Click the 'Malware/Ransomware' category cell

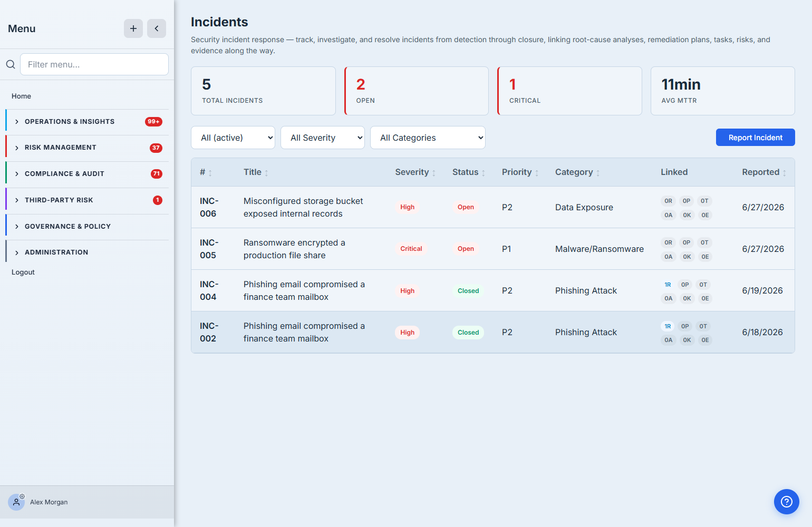tap(600, 249)
